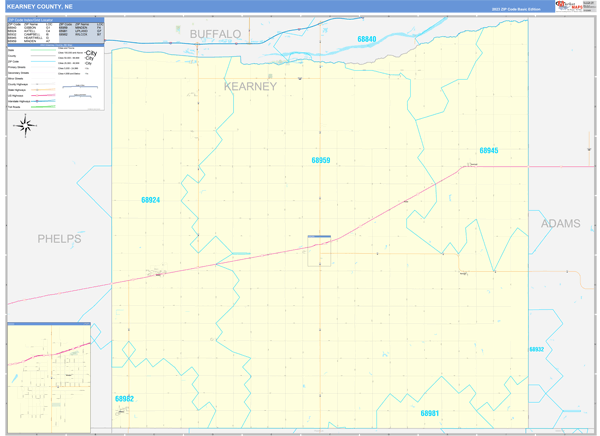Select the 68924 ZIP code label
The width and height of the screenshot is (600, 436).
click(x=150, y=200)
